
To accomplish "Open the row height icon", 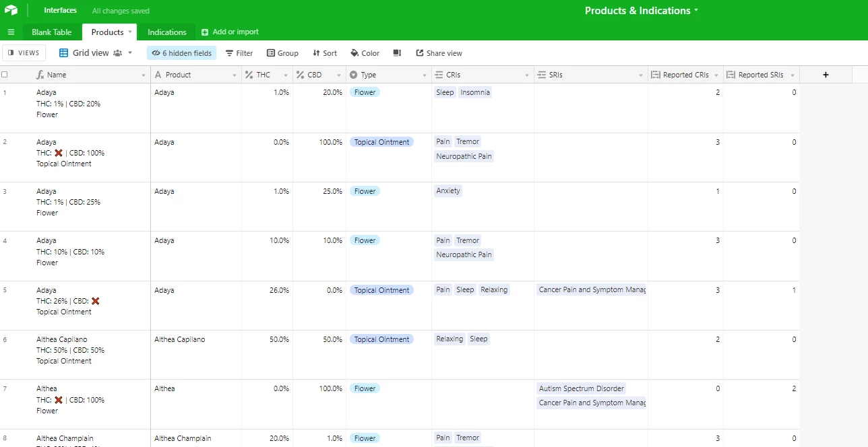I will coord(397,53).
